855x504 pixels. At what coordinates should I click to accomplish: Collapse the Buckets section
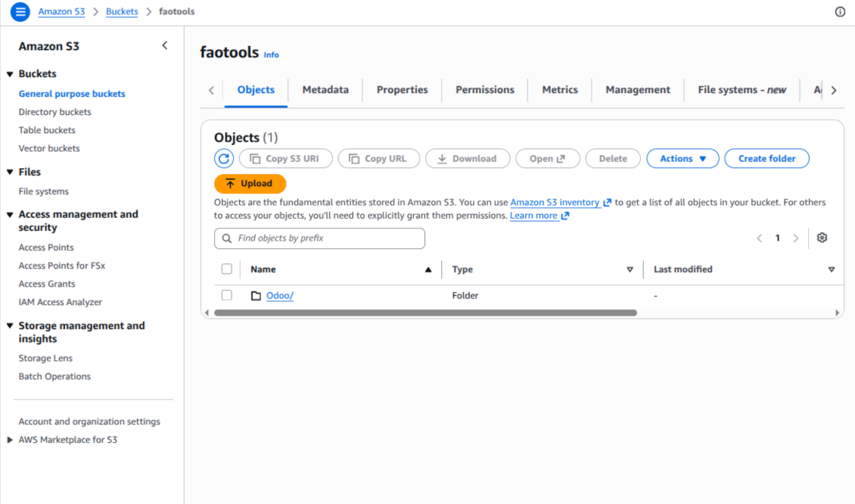click(10, 74)
